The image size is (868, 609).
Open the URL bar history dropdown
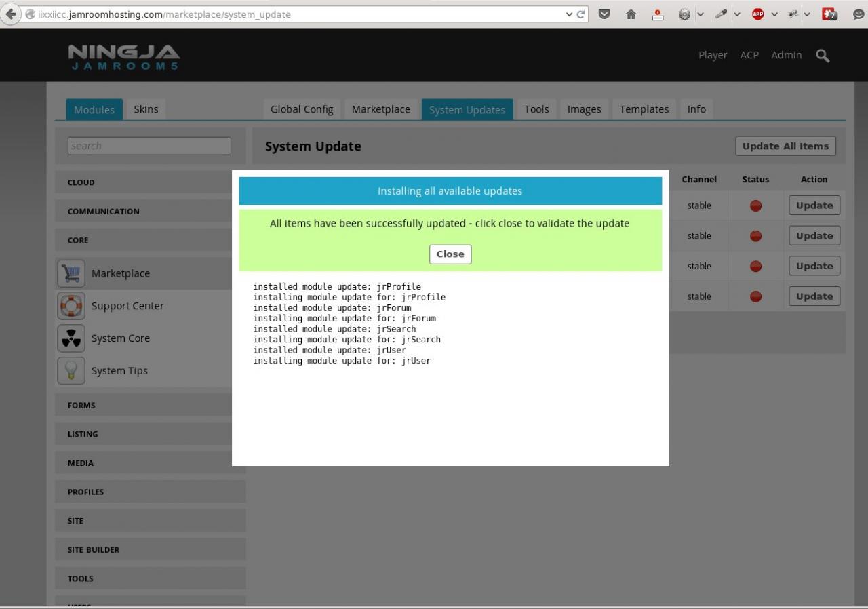[569, 14]
